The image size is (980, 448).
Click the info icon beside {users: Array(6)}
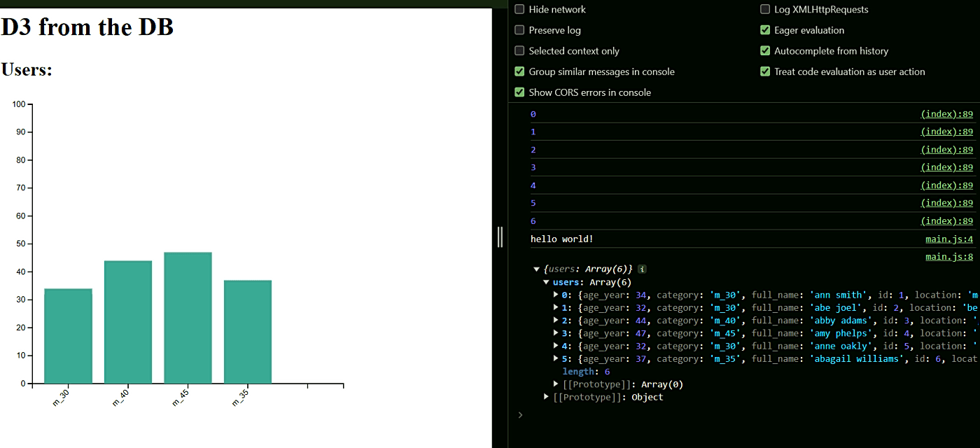[x=643, y=269]
